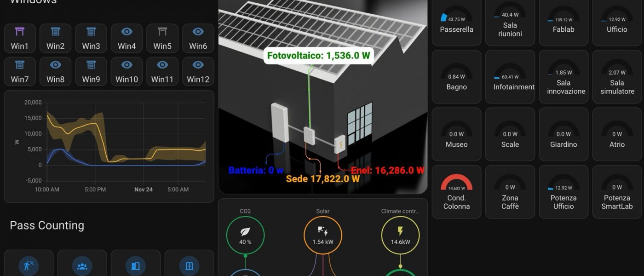The height and width of the screenshot is (276, 644).
Task: Open the Fablab power gauge card
Action: point(563,22)
